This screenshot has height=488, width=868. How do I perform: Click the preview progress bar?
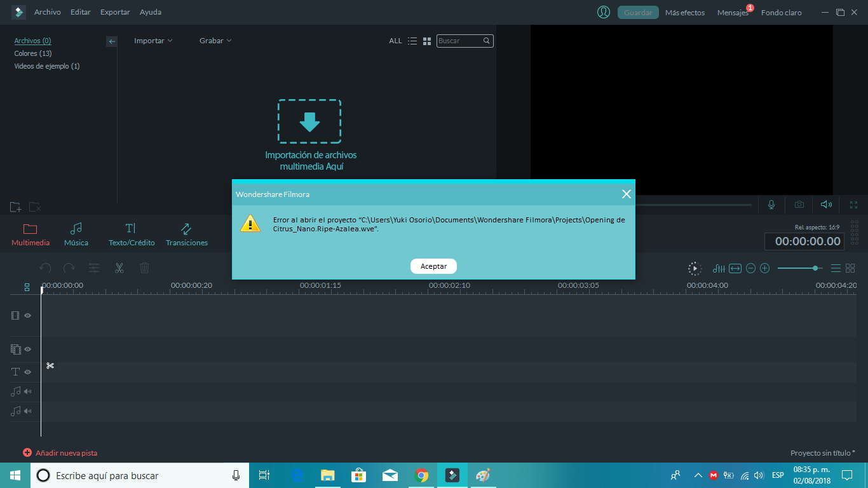click(693, 205)
